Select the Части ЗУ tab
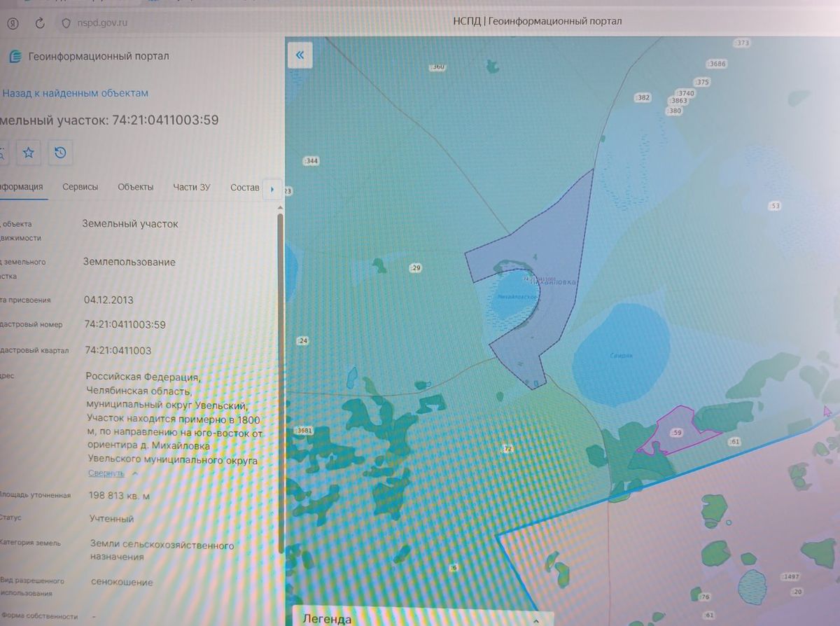 [x=192, y=187]
